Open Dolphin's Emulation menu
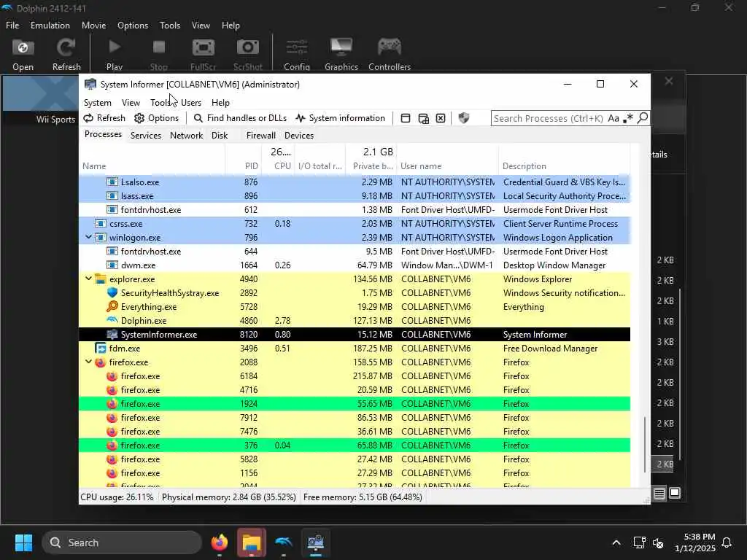Screen dimensions: 747x560 click(x=50, y=26)
